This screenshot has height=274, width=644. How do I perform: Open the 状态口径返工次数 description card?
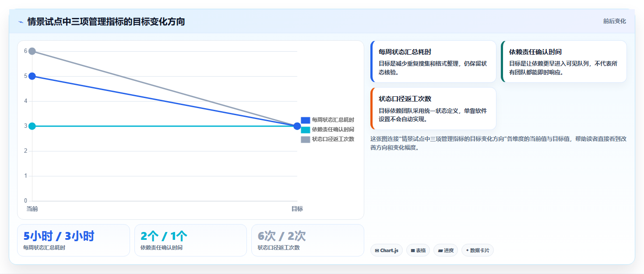tap(433, 109)
